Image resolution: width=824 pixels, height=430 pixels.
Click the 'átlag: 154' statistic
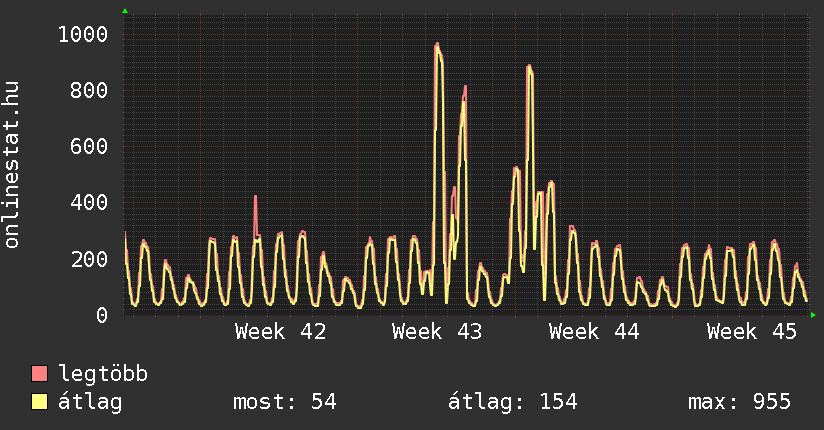[513, 402]
